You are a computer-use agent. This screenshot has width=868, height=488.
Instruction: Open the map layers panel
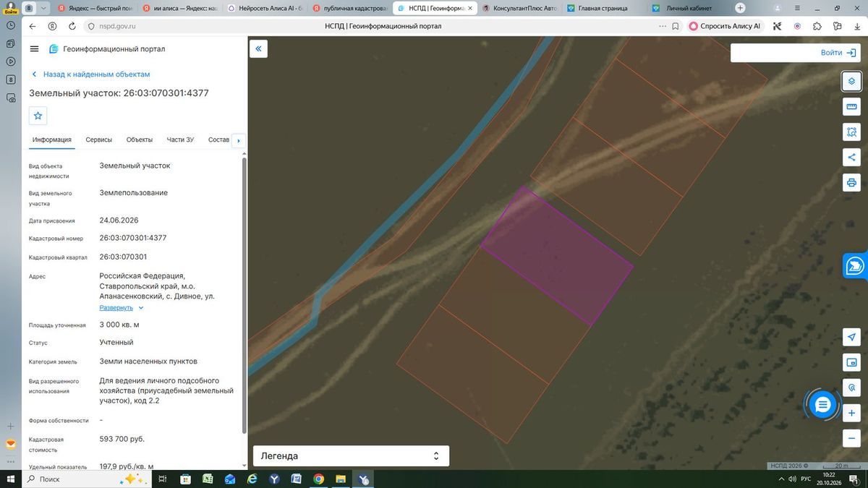coord(851,81)
